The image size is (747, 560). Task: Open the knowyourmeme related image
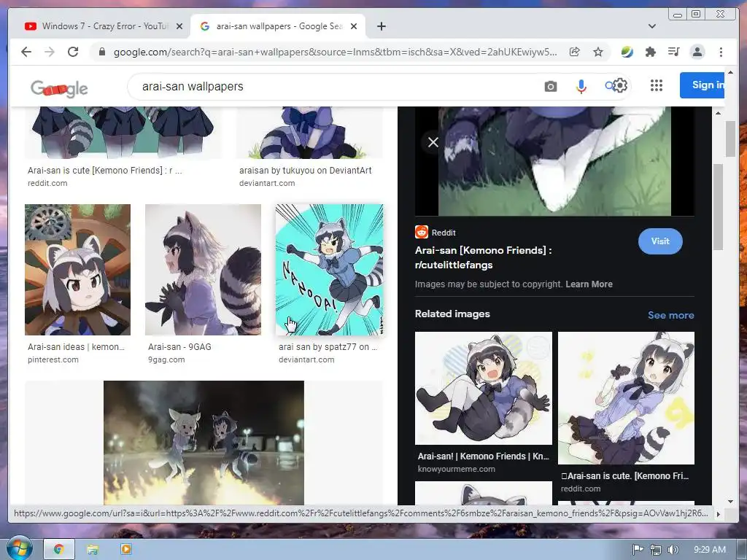[484, 388]
